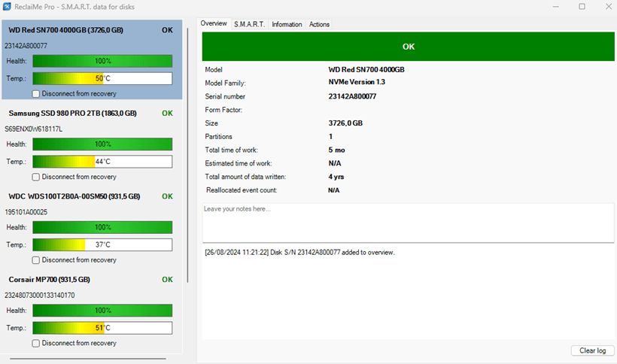Click the Samsung 980 PRO health bar
Screen dimensions: 617x364
tap(102, 144)
